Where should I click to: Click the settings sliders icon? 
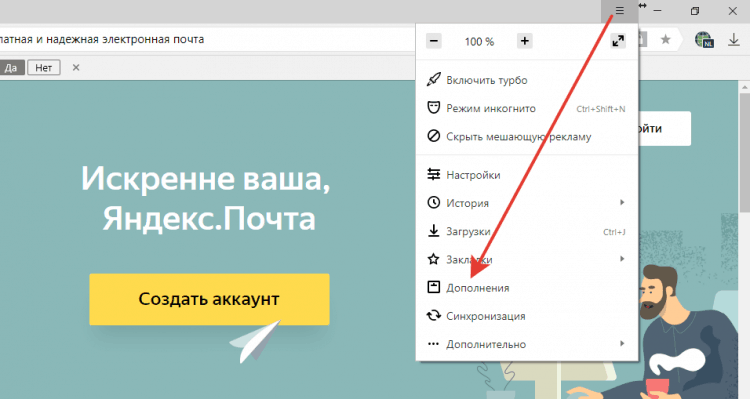pyautogui.click(x=433, y=174)
